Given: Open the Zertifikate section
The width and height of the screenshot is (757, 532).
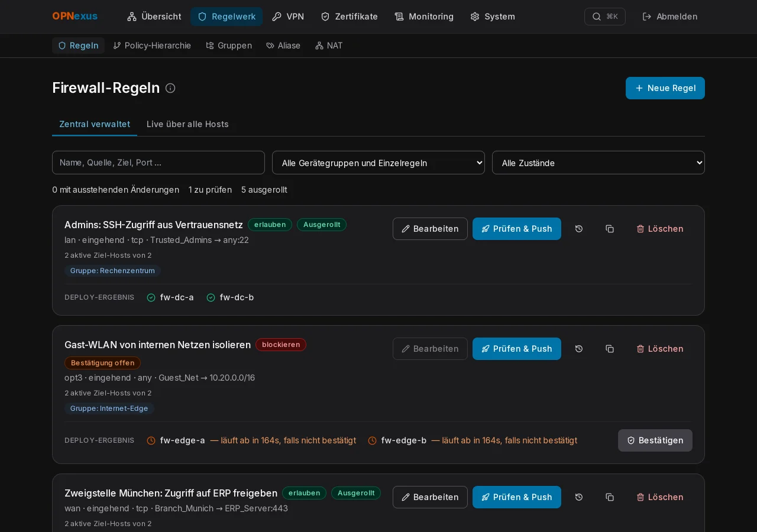Looking at the screenshot, I should click(x=349, y=17).
